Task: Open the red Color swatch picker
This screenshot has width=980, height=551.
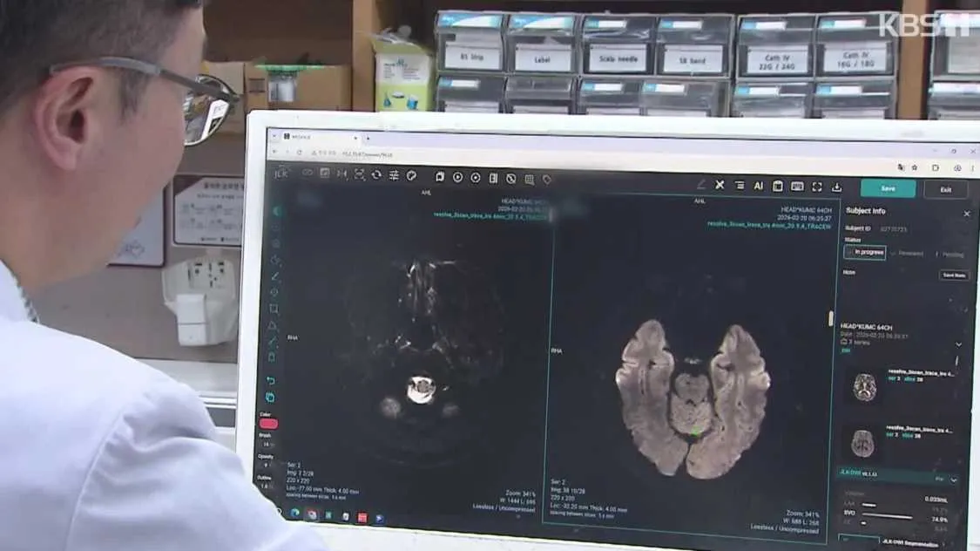Action: [268, 424]
